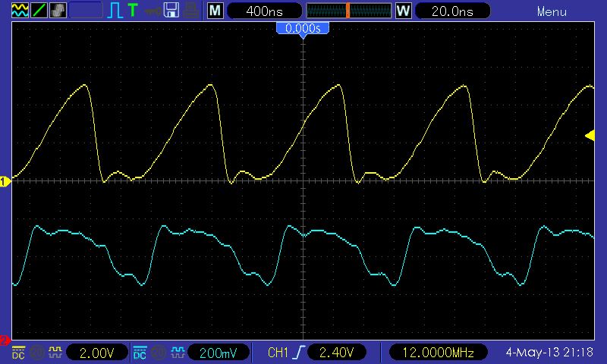This screenshot has width=607, height=364.
Task: Click the 2.40V trigger level value
Action: coord(336,353)
